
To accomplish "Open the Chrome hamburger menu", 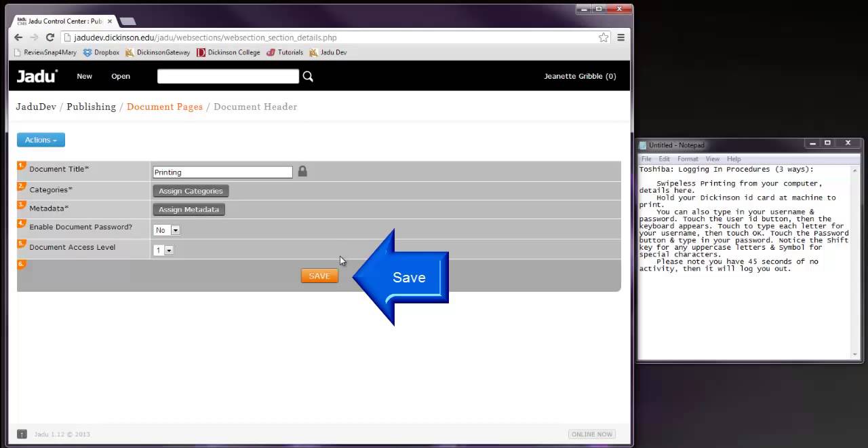I will (620, 37).
